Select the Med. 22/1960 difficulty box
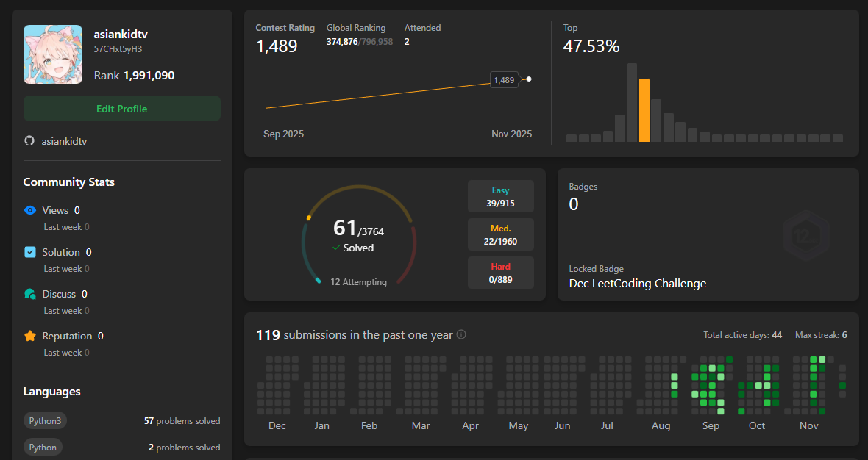This screenshot has height=460, width=868. [x=500, y=234]
